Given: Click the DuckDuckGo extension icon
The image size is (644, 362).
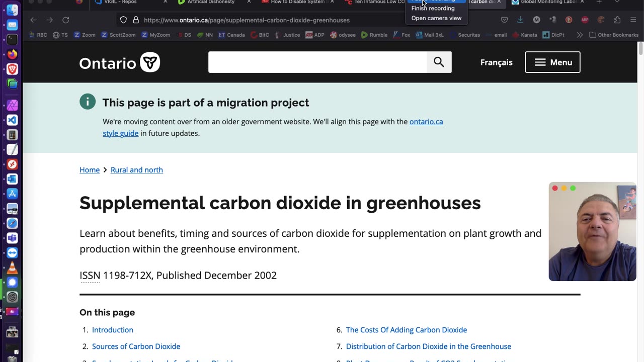Looking at the screenshot, I should click(569, 20).
